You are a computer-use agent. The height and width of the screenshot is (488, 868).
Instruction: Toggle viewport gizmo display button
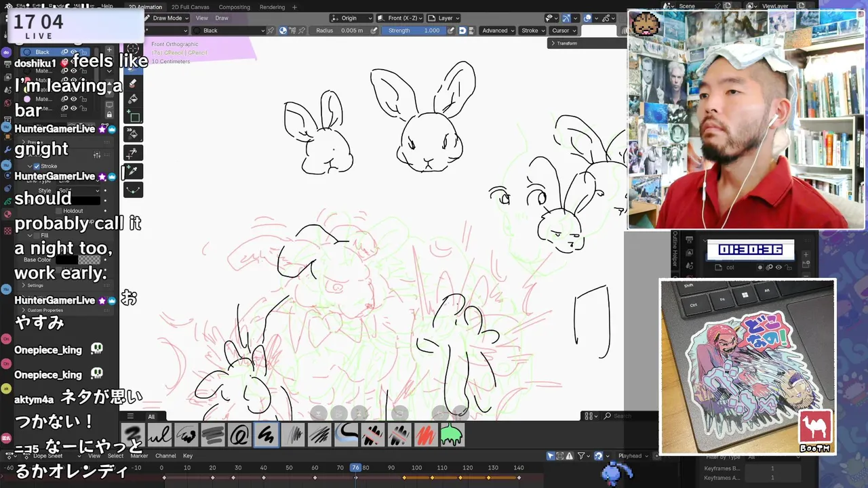pyautogui.click(x=566, y=18)
